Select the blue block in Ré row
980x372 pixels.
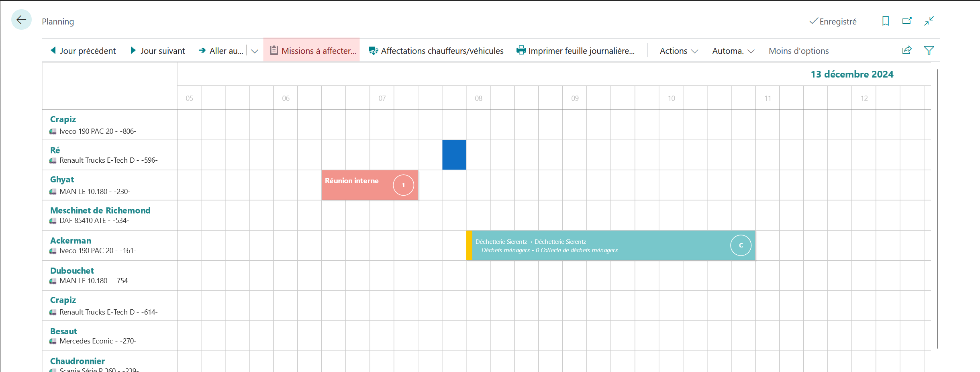(454, 155)
